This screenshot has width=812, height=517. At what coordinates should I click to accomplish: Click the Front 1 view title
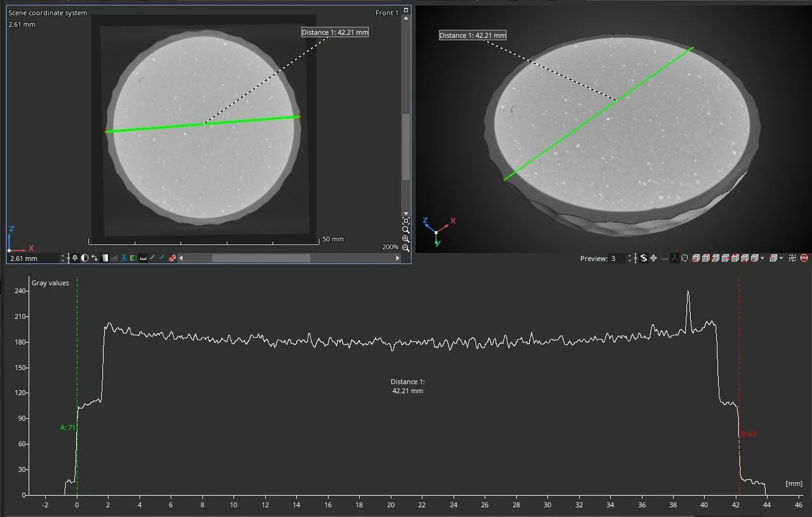click(387, 13)
